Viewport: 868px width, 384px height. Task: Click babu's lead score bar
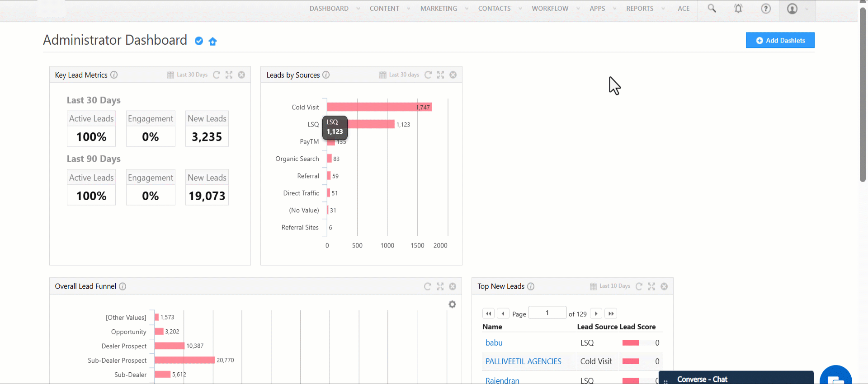(x=631, y=343)
